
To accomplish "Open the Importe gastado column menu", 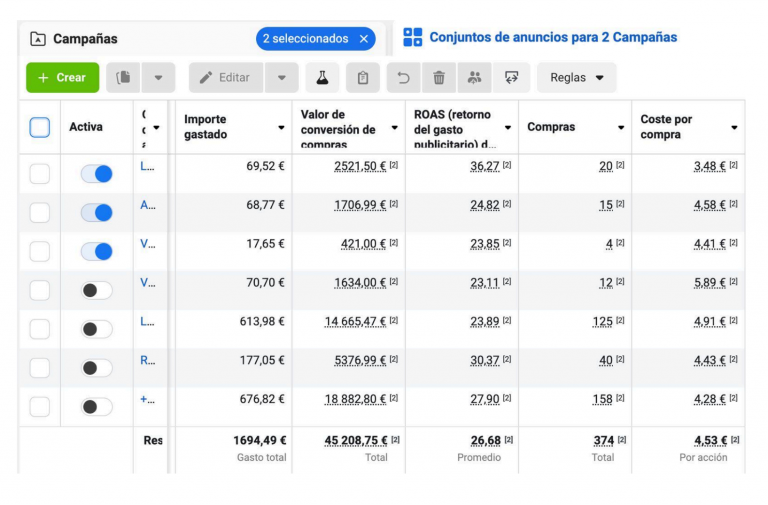I will click(281, 128).
